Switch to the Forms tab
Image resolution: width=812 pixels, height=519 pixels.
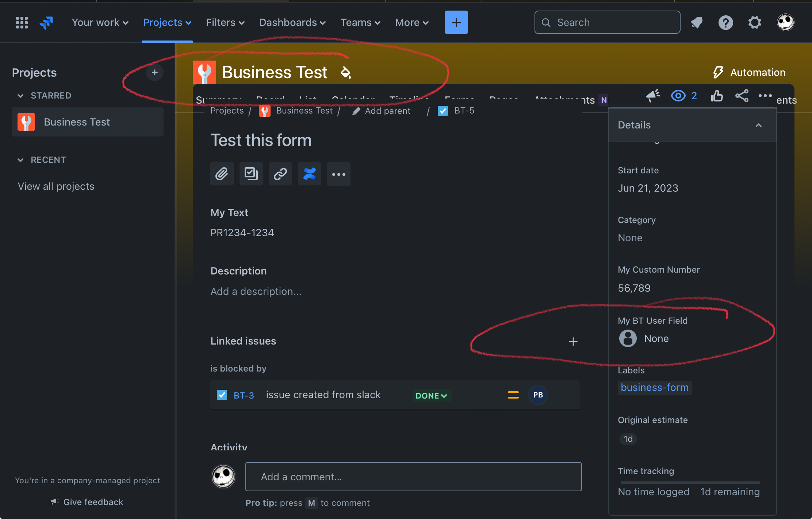[460, 99]
